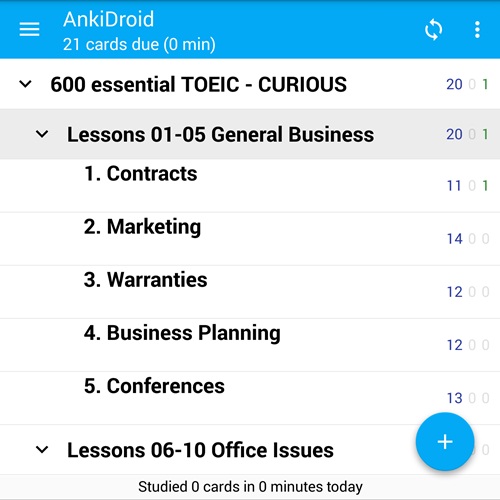Tap the blue add deck button
The height and width of the screenshot is (500, 500).
click(x=445, y=442)
